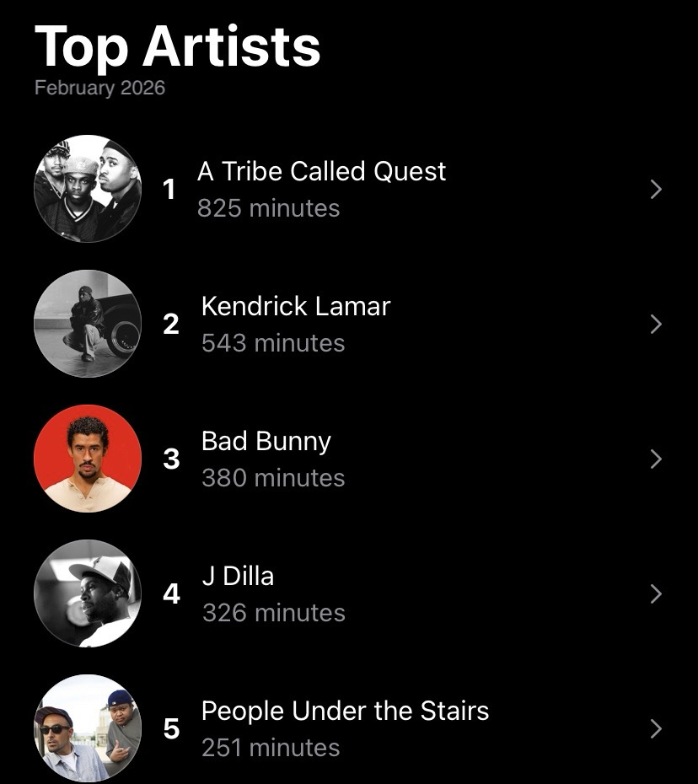
Task: Select the Kendrick Lamar artist name
Action: 296,306
